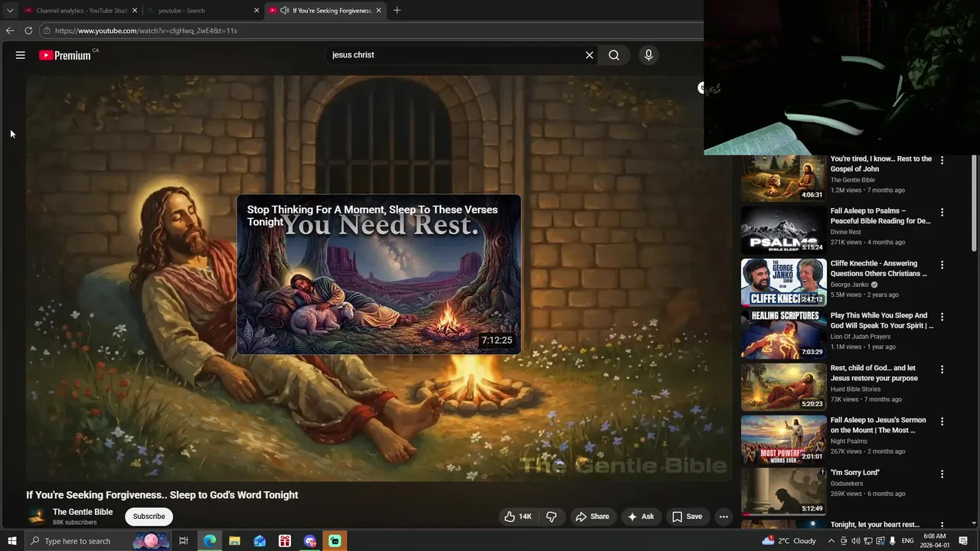Open options for Cliffe Knechtle video

pos(942,265)
